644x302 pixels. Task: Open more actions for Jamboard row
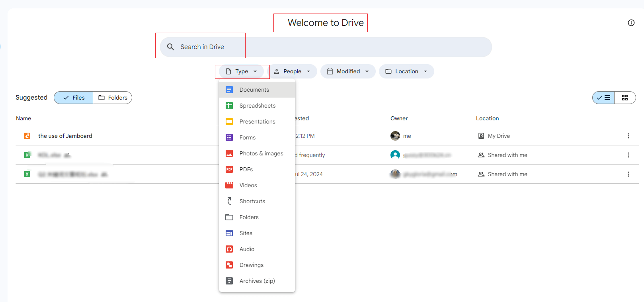(628, 136)
